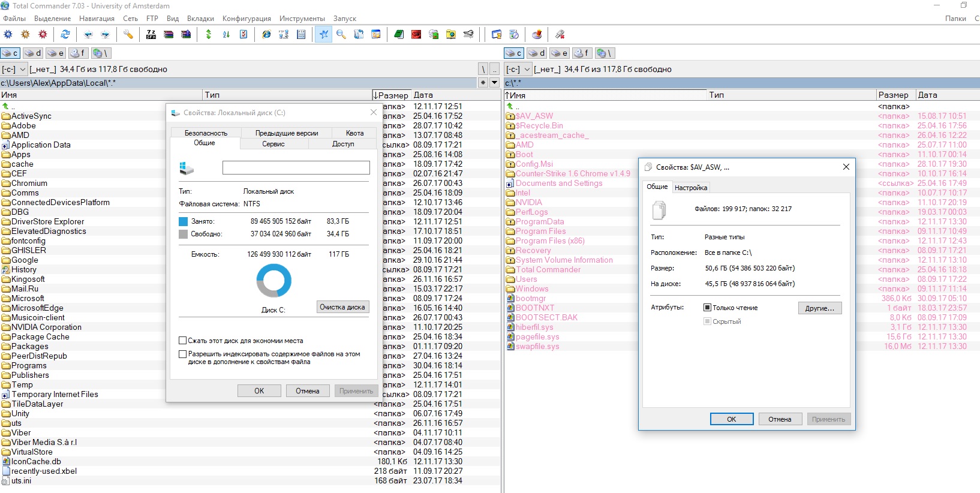This screenshot has width=980, height=493.
Task: Sort the left panel by Размер column
Action: 392,95
